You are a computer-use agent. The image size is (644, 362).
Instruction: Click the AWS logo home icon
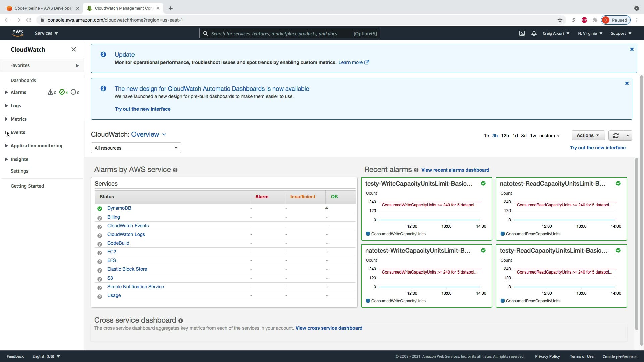pyautogui.click(x=18, y=33)
